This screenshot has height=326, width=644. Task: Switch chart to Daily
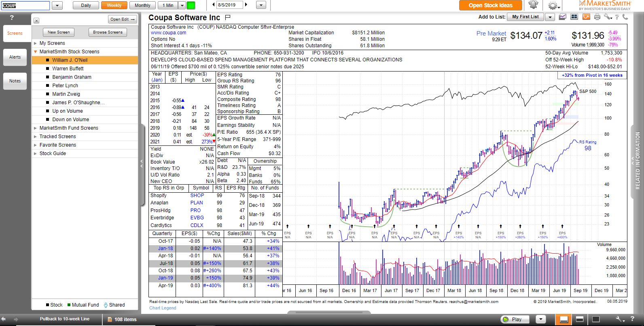(86, 5)
